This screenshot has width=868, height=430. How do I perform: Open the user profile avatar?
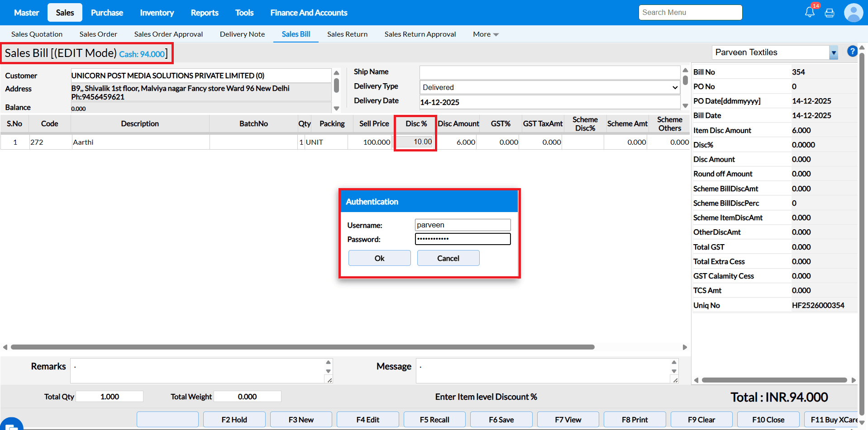click(x=853, y=13)
